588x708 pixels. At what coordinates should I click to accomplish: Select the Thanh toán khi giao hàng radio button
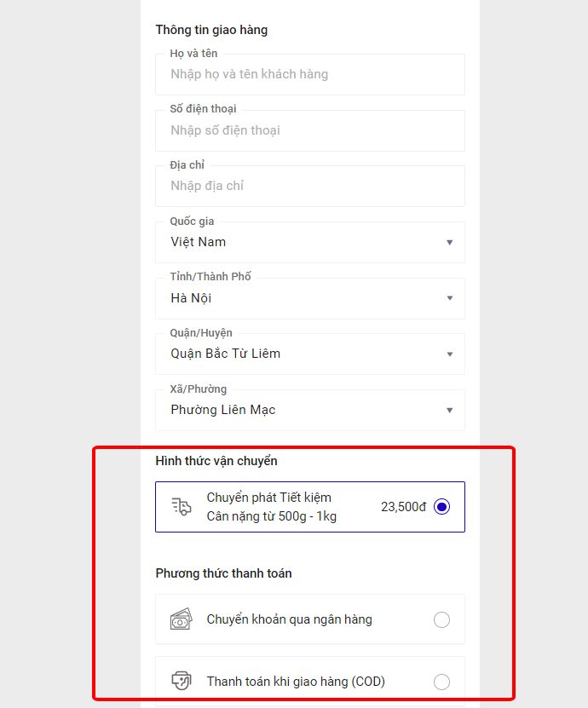tap(441, 682)
